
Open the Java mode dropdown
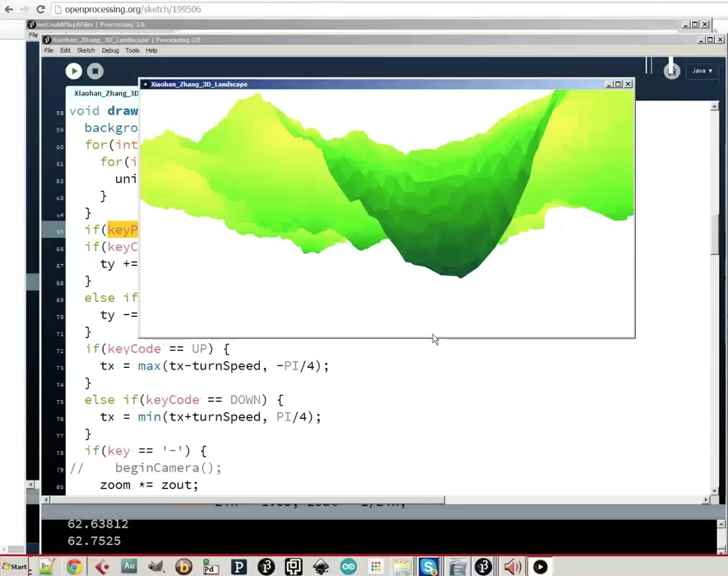(x=702, y=71)
